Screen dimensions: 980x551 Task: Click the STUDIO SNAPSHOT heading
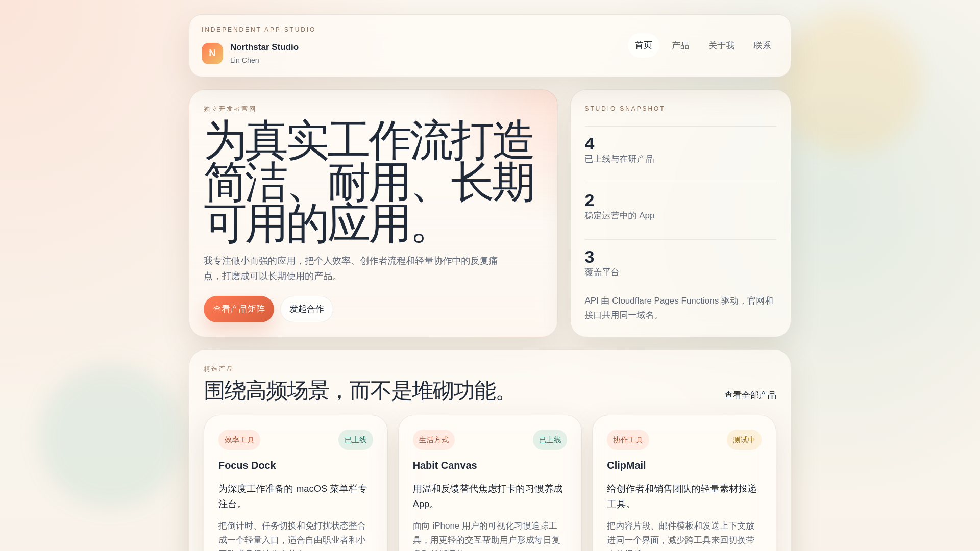click(x=625, y=109)
